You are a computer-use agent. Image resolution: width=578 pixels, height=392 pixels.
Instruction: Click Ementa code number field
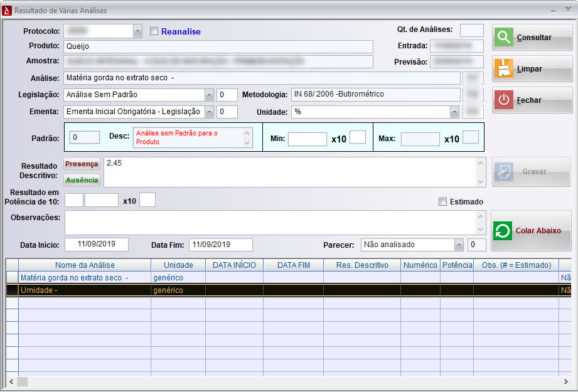(x=227, y=112)
